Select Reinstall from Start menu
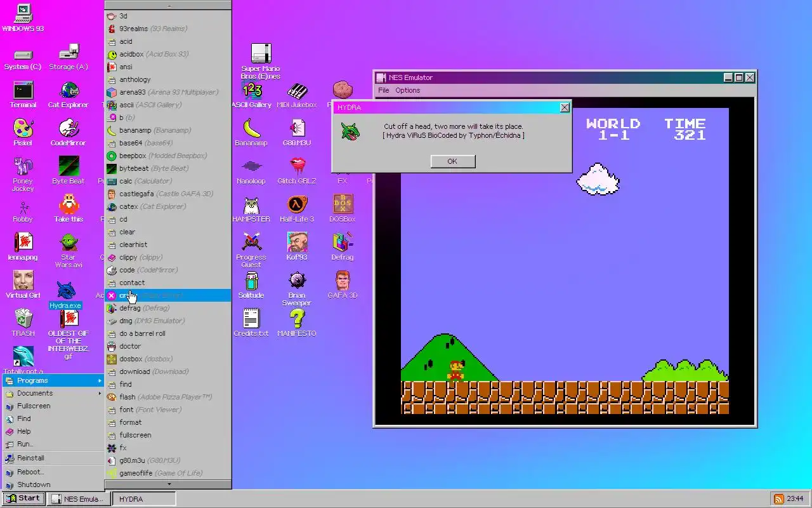Screen dimensions: 812x508 [x=53, y=458]
